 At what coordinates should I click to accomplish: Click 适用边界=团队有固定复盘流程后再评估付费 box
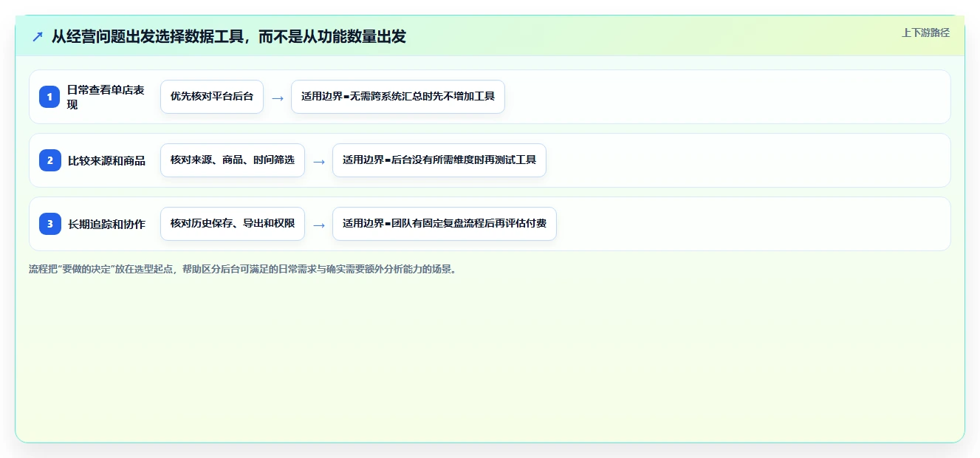pos(445,224)
